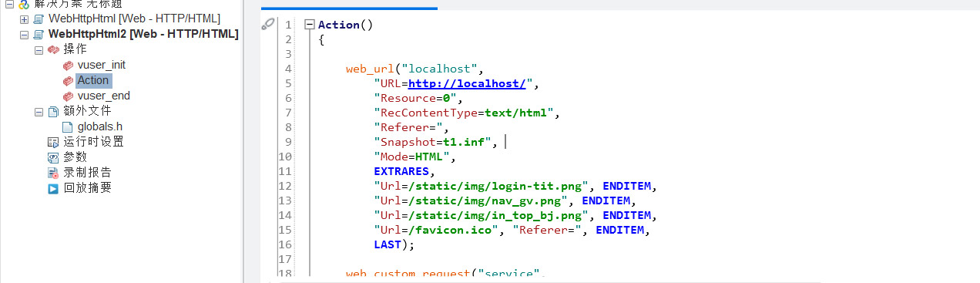Open the 参数 parameters icon
This screenshot has width=980, height=283.
click(x=53, y=157)
